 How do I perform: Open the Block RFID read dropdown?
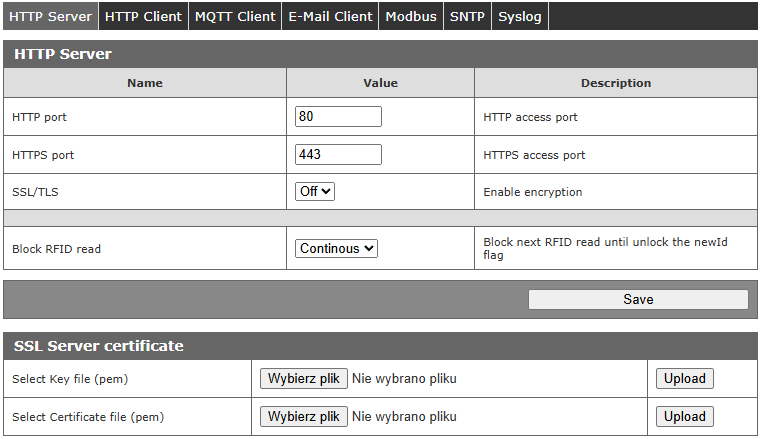point(336,248)
